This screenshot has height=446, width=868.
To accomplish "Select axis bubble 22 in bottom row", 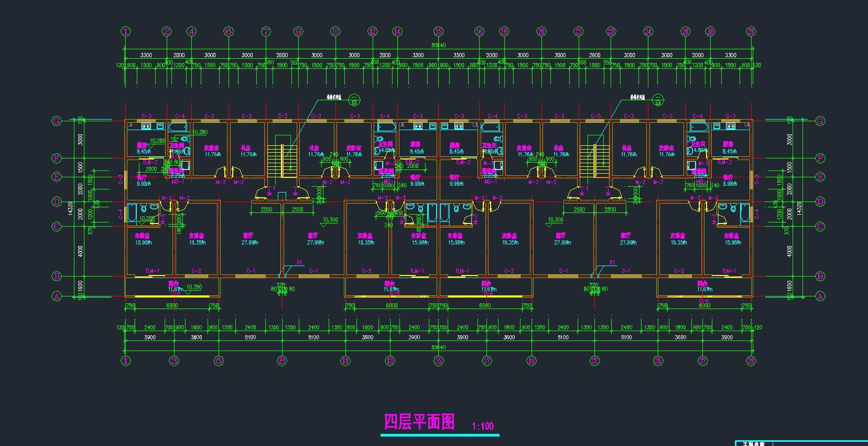I will tap(594, 360).
